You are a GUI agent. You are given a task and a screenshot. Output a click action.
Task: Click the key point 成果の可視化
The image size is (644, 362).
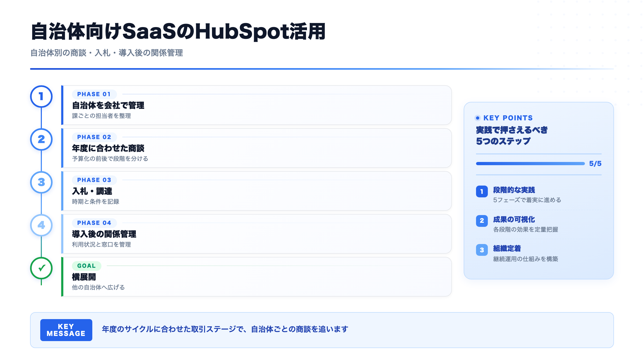[x=514, y=220]
